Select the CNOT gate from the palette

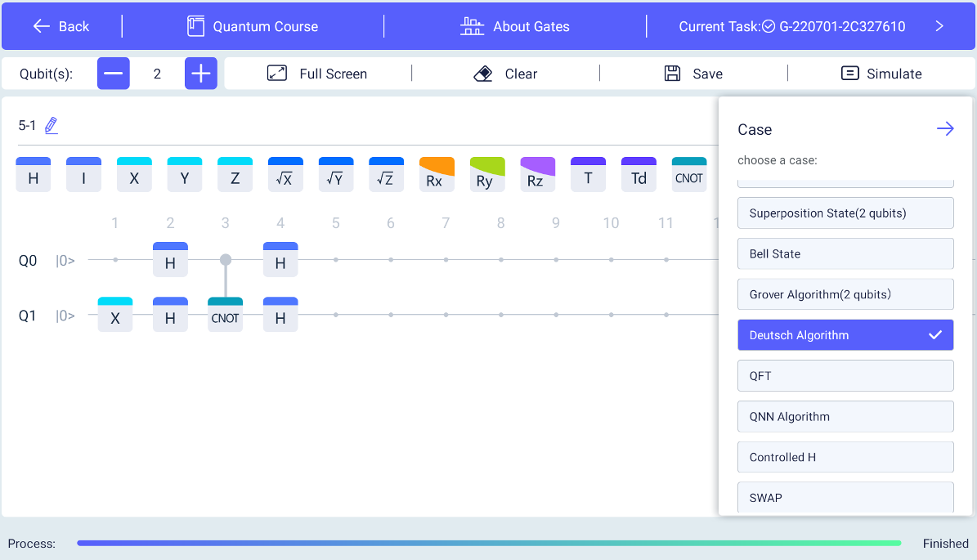coord(688,174)
